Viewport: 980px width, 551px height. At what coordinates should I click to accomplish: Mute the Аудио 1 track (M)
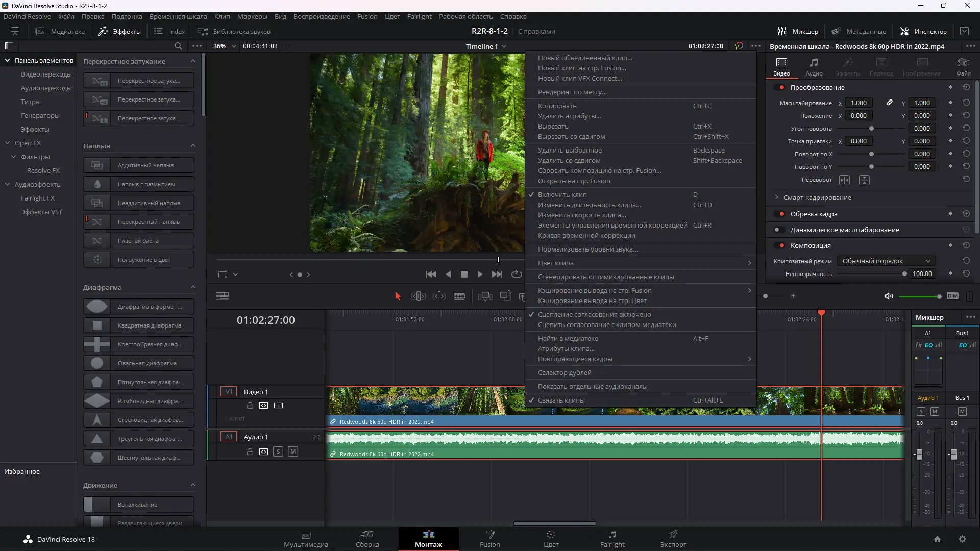click(292, 452)
